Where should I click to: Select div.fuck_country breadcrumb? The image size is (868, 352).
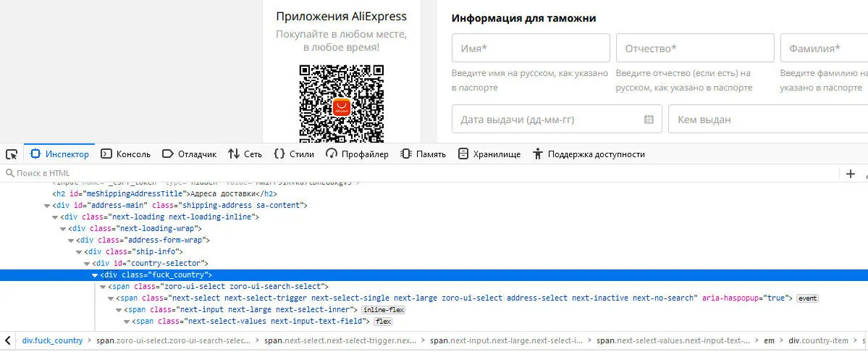pos(53,340)
